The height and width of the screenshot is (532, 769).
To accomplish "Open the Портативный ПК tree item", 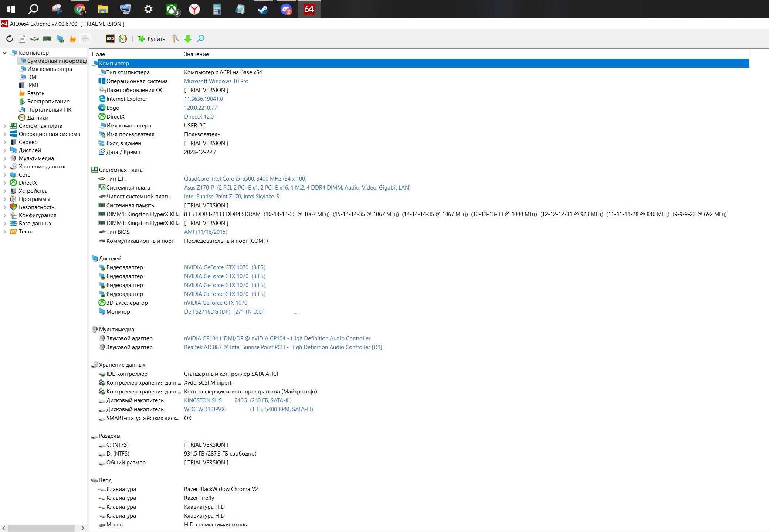I will (49, 110).
